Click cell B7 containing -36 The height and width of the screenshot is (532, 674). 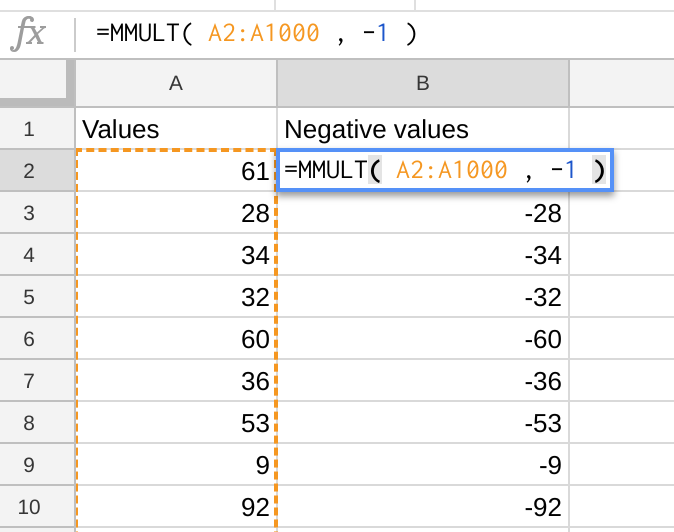coord(423,381)
